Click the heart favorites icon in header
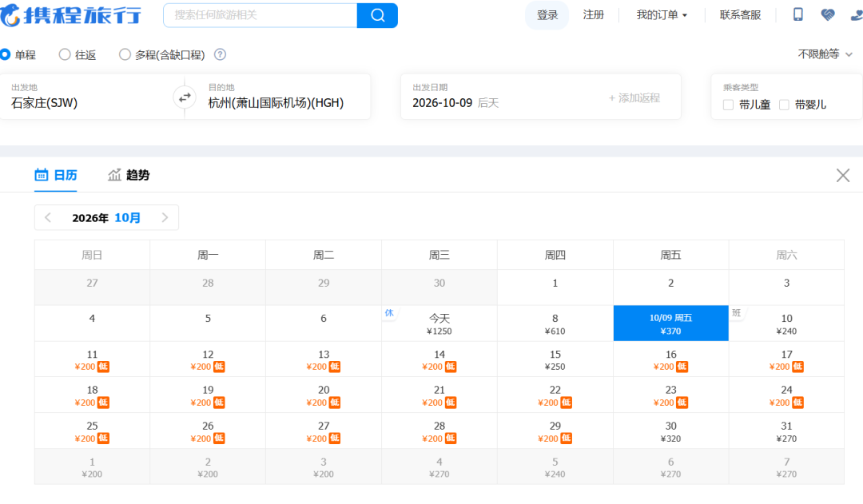Viewport: 863px width, 504px height. pos(827,15)
